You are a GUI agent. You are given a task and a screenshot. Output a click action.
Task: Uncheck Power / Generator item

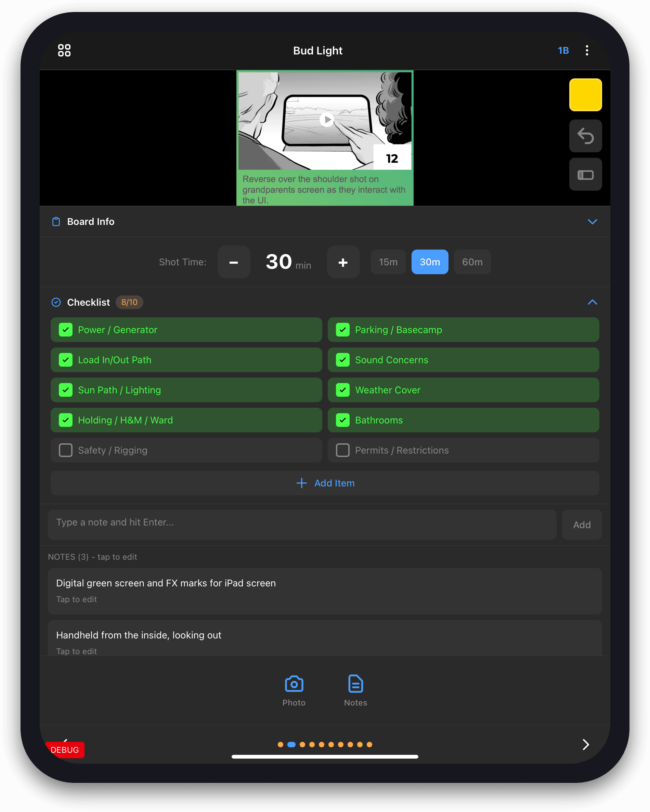[186, 330]
